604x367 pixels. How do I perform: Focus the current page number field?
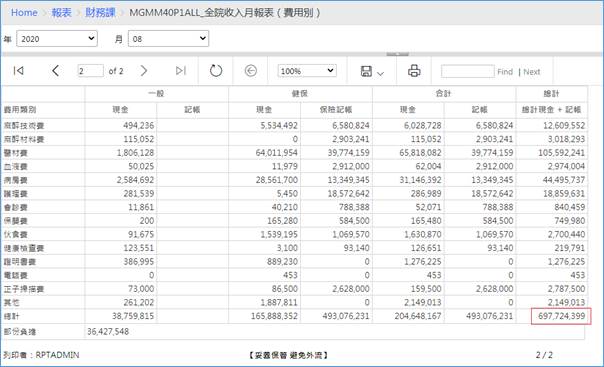coord(91,71)
